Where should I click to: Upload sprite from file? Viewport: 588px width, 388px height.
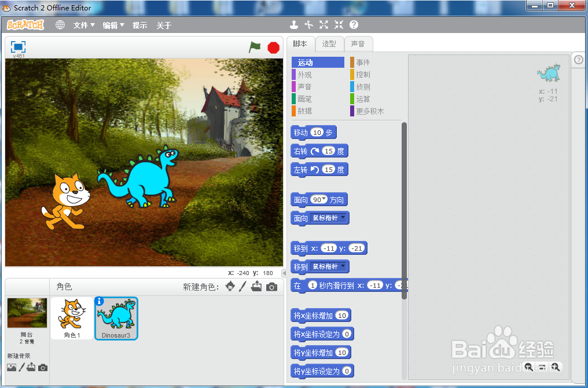point(256,286)
